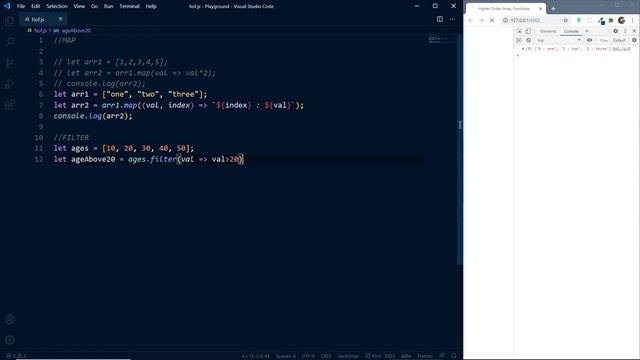Open the Edit menu
The height and width of the screenshot is (360, 640).
point(36,6)
